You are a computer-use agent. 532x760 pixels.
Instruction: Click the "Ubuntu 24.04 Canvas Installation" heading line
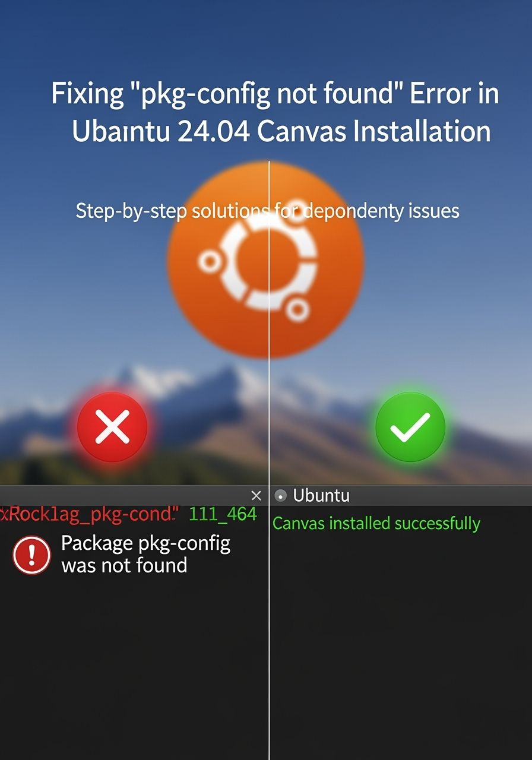281,132
